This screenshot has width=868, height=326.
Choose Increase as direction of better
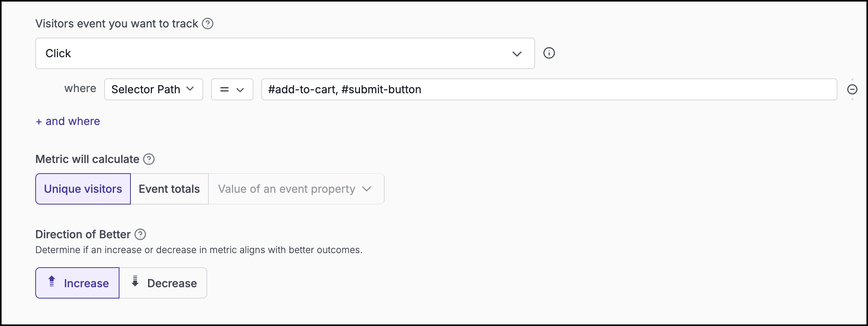[78, 283]
